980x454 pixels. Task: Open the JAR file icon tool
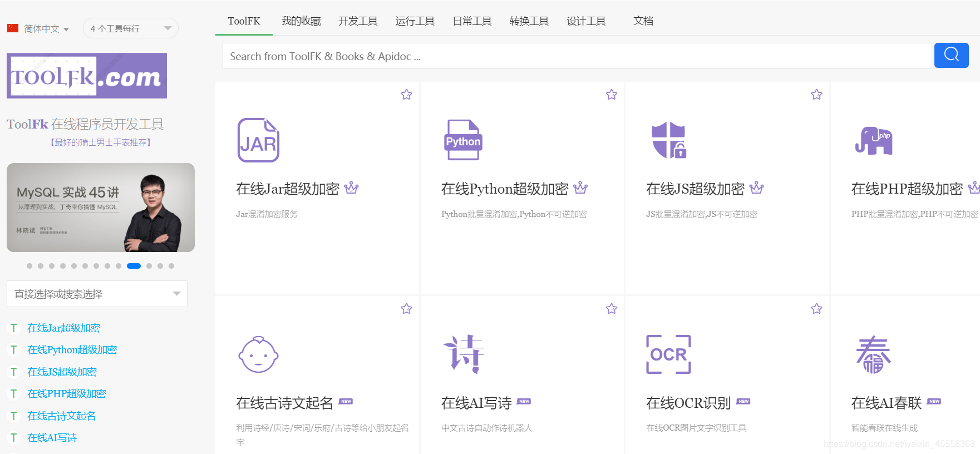click(x=258, y=140)
